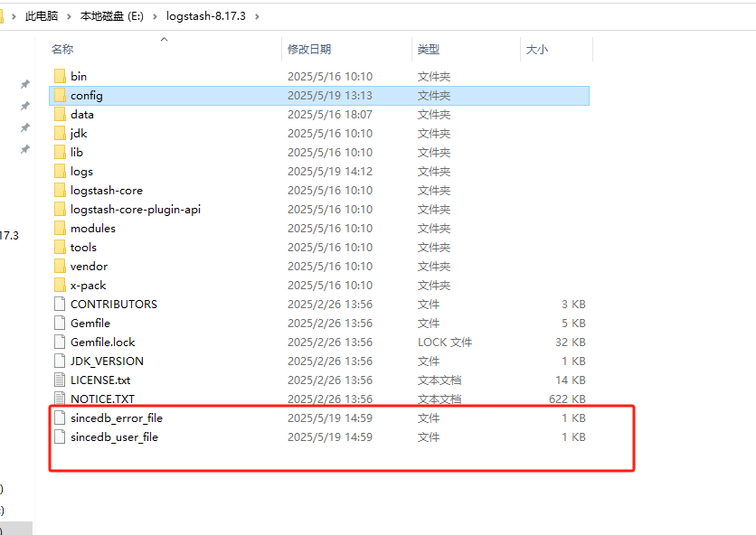756x535 pixels.
Task: Select the file name JDK_VERSION
Action: 107,361
